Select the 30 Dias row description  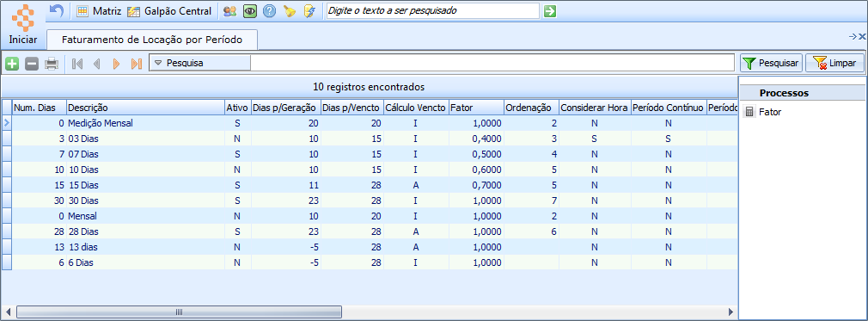tap(83, 201)
